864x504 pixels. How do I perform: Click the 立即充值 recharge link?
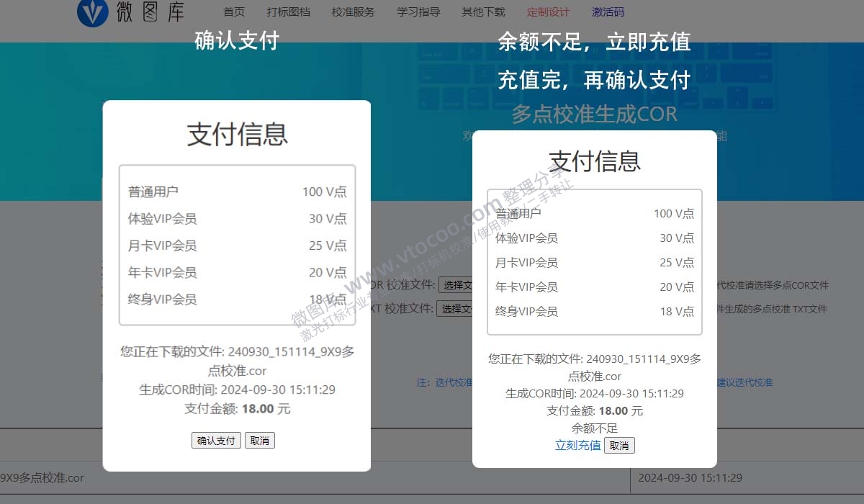pos(578,446)
